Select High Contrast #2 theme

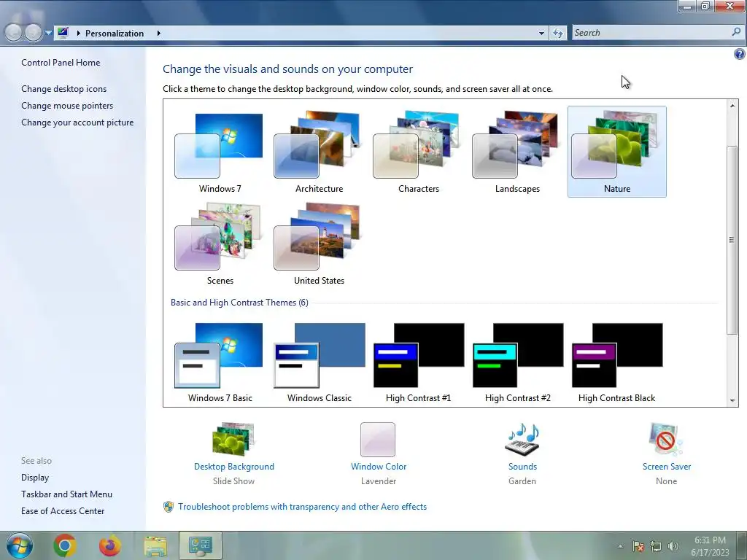(x=517, y=363)
